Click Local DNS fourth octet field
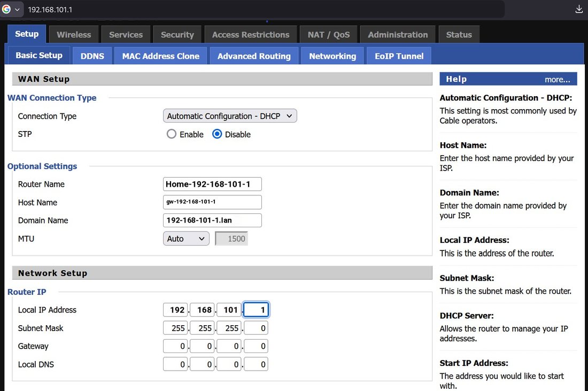The height and width of the screenshot is (391, 588). point(256,364)
